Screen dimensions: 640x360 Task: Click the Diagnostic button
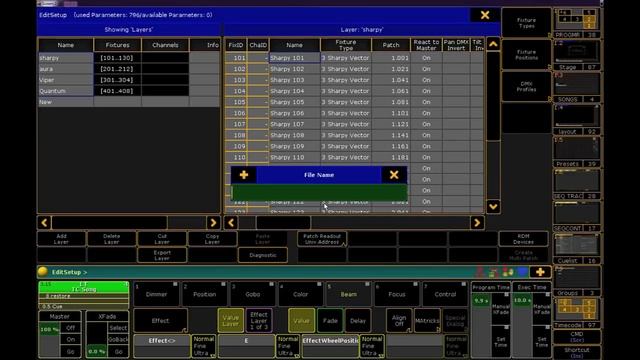point(263,255)
